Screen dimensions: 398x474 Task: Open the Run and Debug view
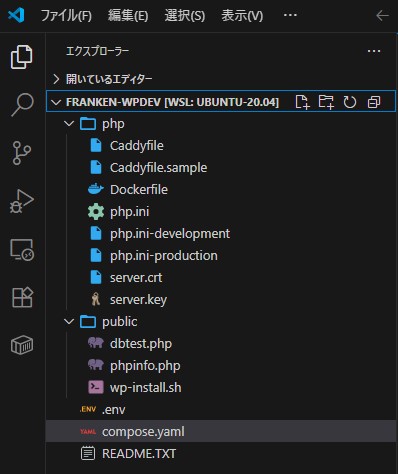point(22,201)
